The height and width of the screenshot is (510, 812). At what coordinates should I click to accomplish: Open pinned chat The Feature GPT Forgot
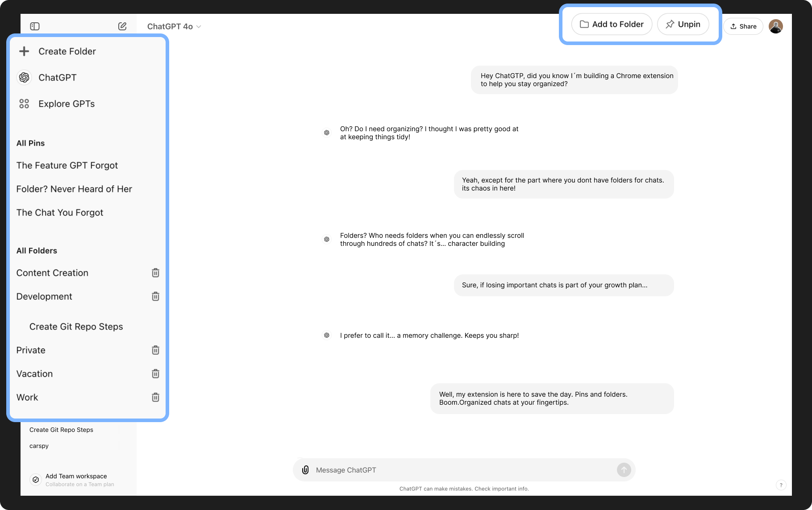pos(67,166)
